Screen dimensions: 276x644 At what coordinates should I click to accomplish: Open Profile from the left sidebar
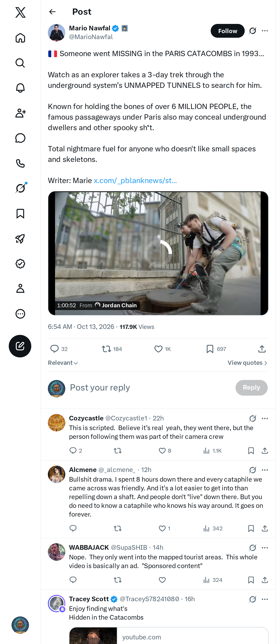(20, 288)
